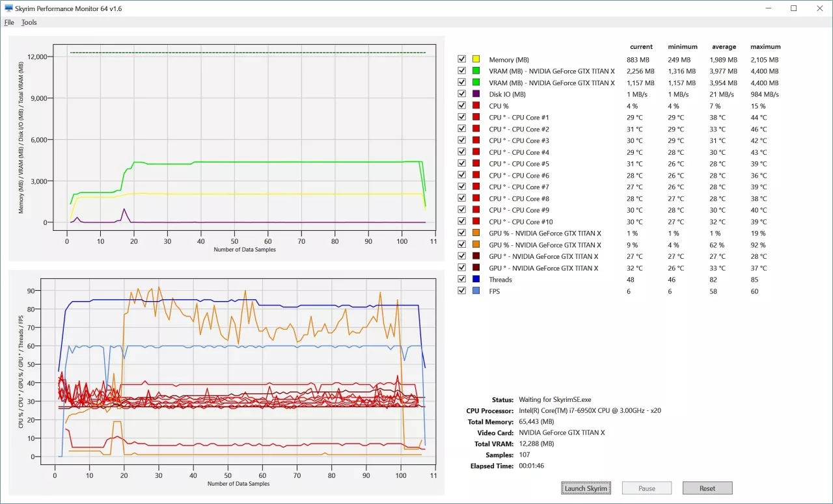Image resolution: width=833 pixels, height=504 pixels.
Task: Click the '984 MB/s' maximum disk value
Action: pyautogui.click(x=764, y=94)
